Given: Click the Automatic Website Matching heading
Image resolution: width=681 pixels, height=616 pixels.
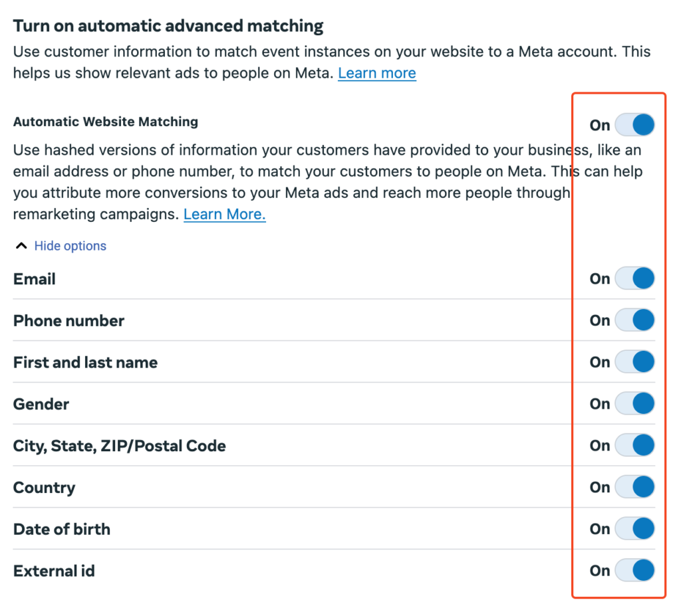Looking at the screenshot, I should coord(106,122).
